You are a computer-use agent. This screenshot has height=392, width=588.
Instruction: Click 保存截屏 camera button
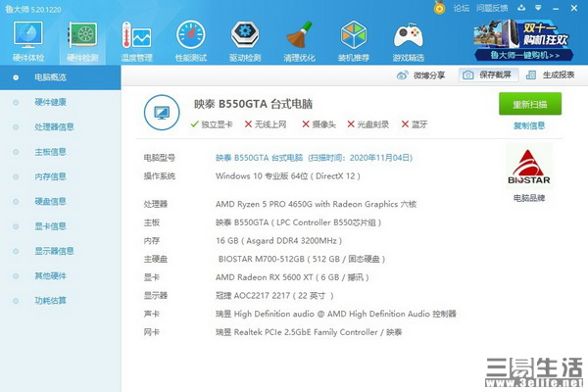[x=488, y=75]
